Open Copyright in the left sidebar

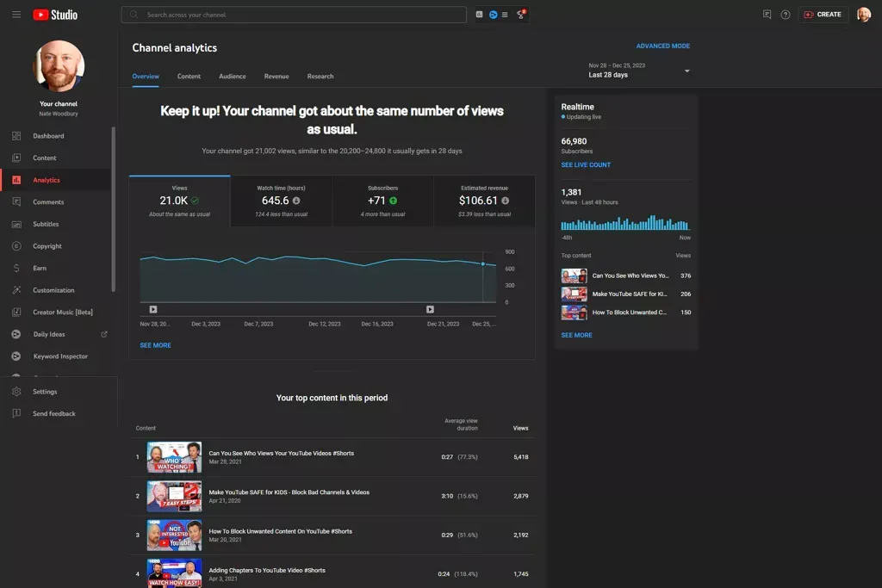(x=56, y=246)
